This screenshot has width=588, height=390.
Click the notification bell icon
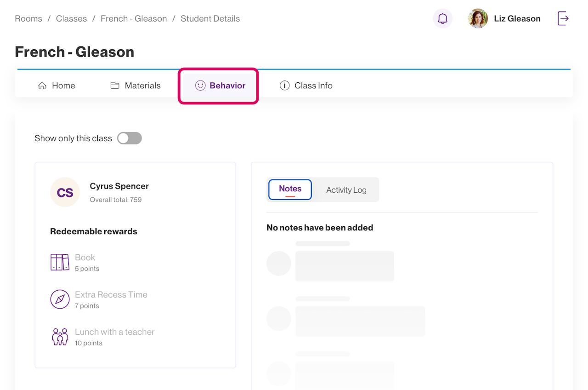[x=442, y=19]
